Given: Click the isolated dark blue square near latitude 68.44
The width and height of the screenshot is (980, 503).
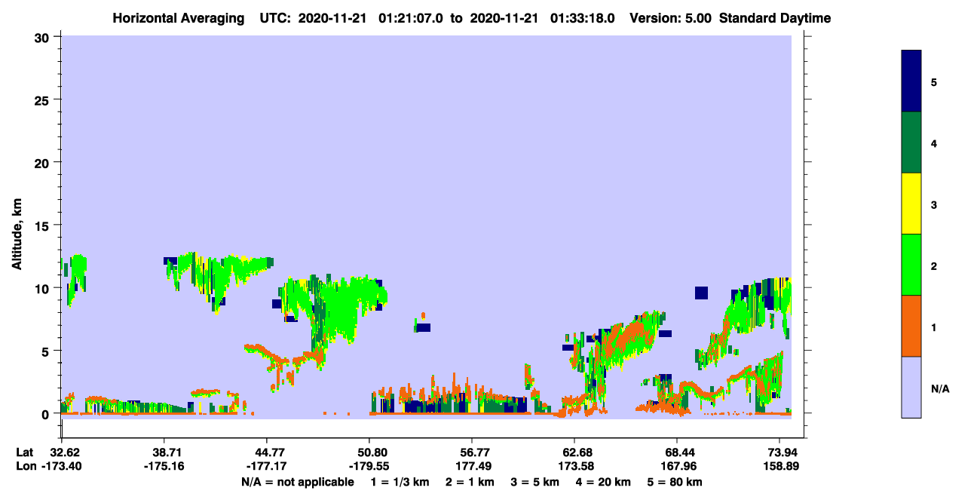Looking at the screenshot, I should coord(701,293).
